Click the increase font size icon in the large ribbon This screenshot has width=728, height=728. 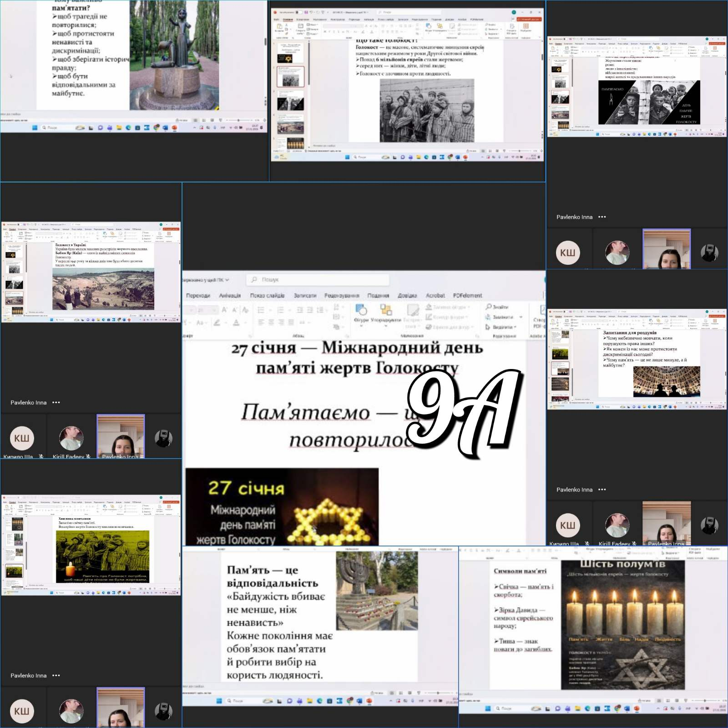(224, 310)
